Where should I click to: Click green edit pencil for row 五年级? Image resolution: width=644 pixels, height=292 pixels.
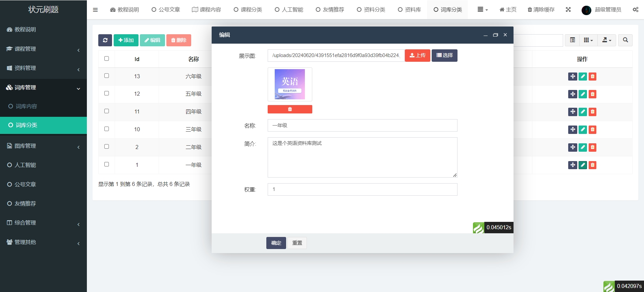(583, 94)
